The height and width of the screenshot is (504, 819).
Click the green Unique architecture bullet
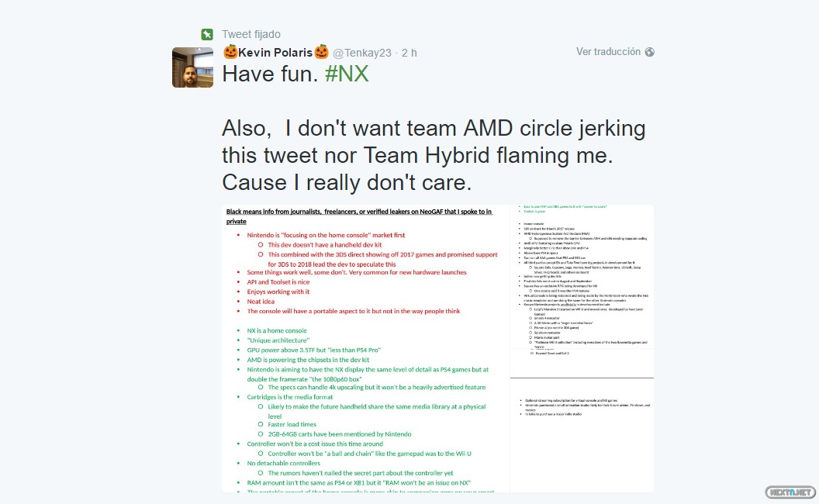click(278, 340)
